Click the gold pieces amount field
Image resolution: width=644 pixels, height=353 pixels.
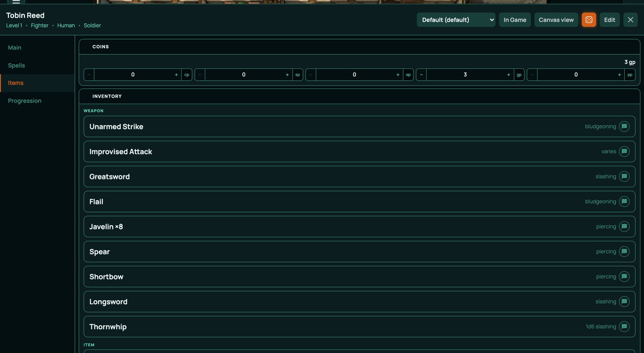point(465,75)
